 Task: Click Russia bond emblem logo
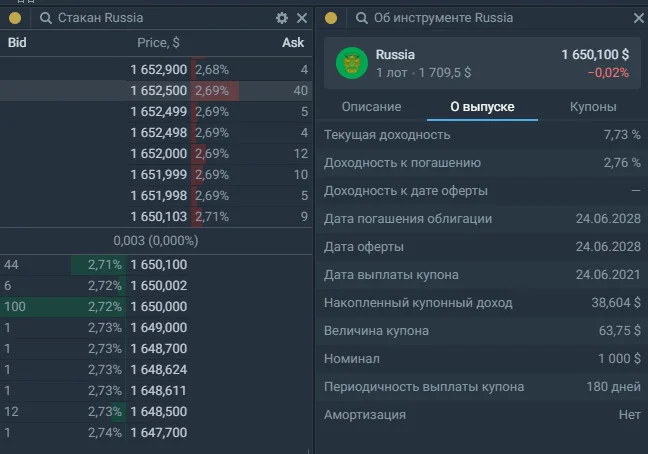pos(352,63)
